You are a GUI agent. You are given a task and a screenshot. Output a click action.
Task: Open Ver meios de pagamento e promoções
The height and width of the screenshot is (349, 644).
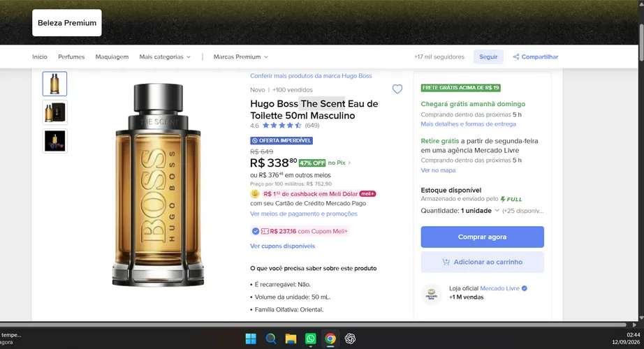click(x=304, y=214)
